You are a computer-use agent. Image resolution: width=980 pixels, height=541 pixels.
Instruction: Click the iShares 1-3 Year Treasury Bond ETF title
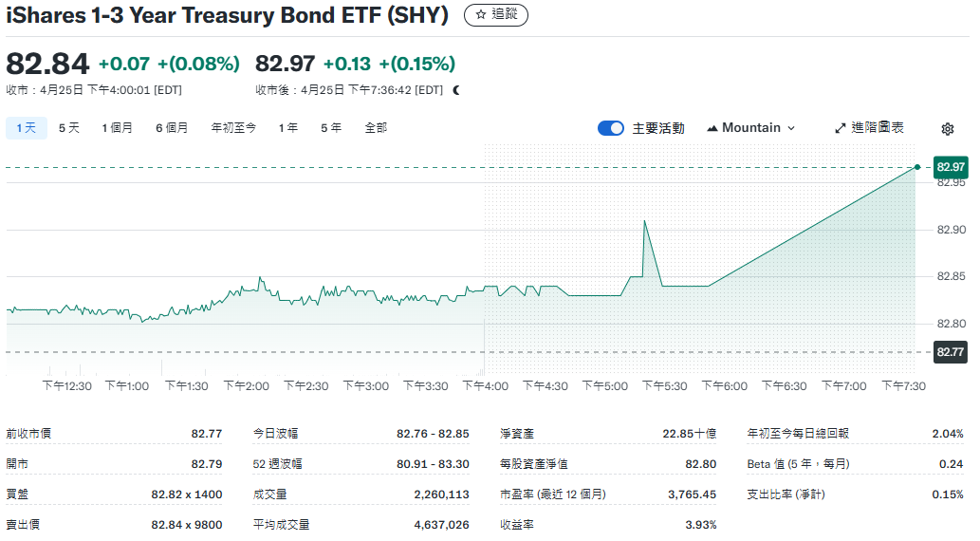tap(228, 15)
